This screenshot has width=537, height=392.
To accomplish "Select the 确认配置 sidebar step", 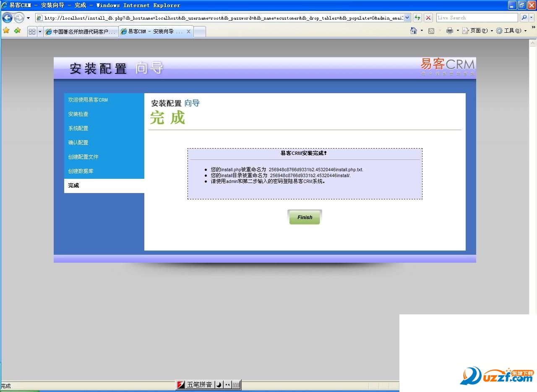I will (x=78, y=143).
